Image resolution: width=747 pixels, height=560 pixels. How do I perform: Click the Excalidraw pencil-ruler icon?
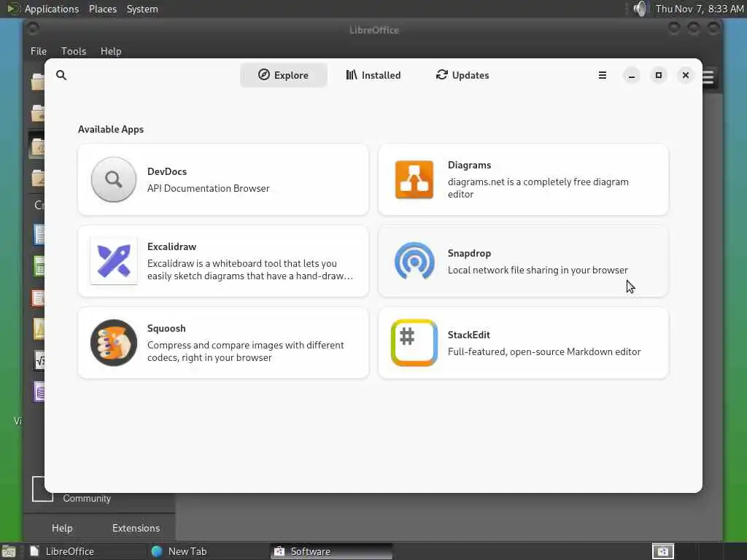click(113, 261)
